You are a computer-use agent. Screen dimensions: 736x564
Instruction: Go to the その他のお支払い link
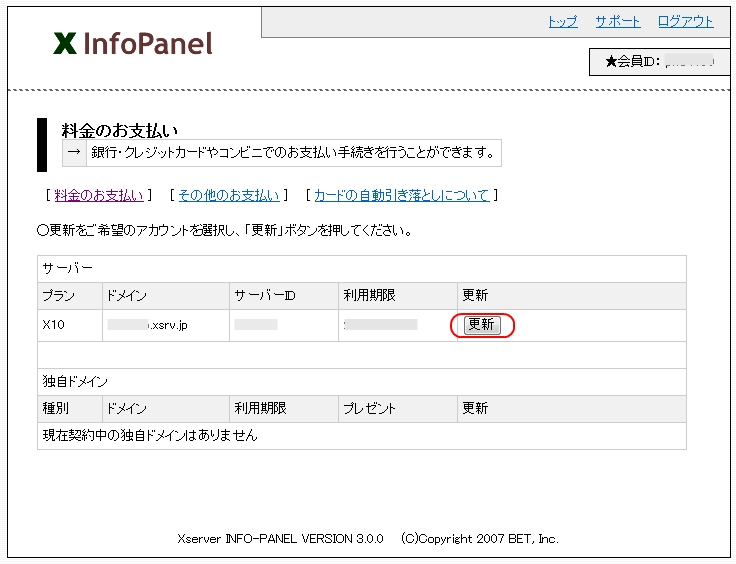(228, 195)
